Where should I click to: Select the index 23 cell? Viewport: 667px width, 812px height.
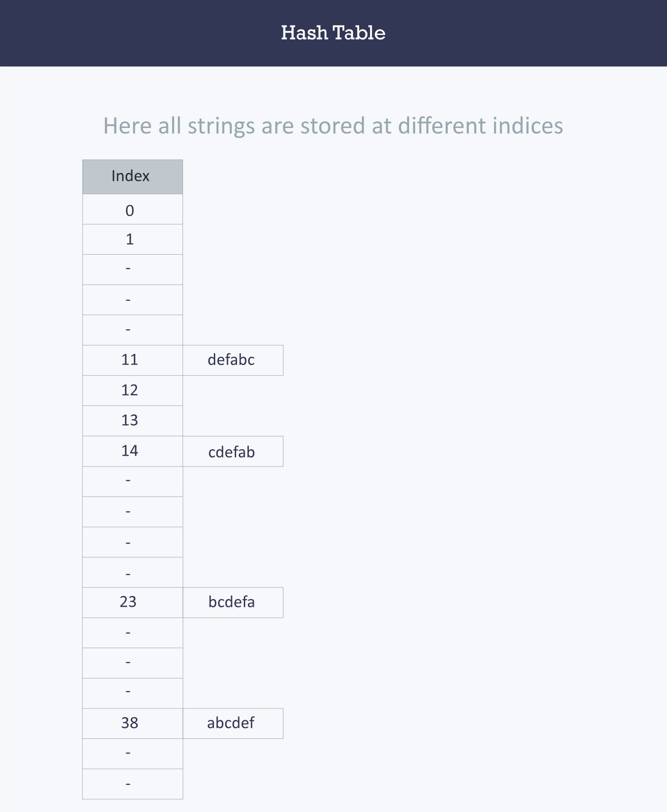click(132, 602)
